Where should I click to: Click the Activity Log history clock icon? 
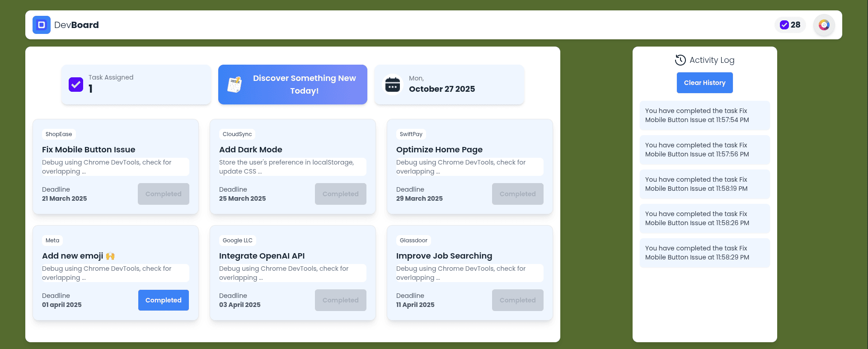pos(680,60)
